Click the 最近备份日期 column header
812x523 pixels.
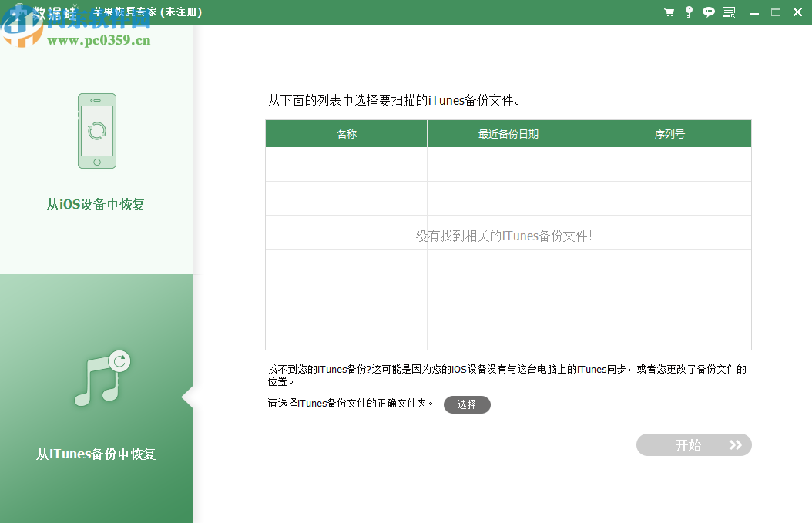[x=507, y=132]
